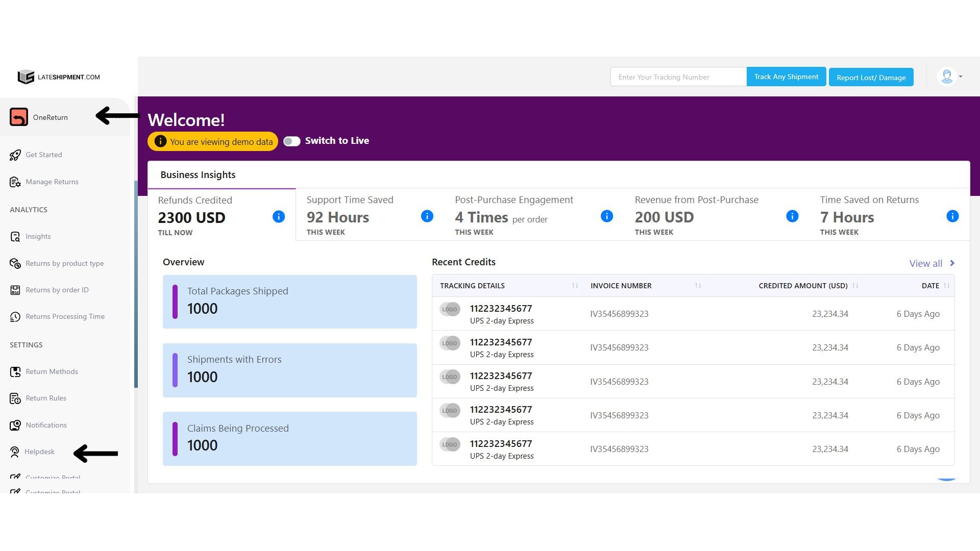980x551 pixels.
Task: Click the Returns Processing Time clock icon
Action: pyautogui.click(x=15, y=317)
